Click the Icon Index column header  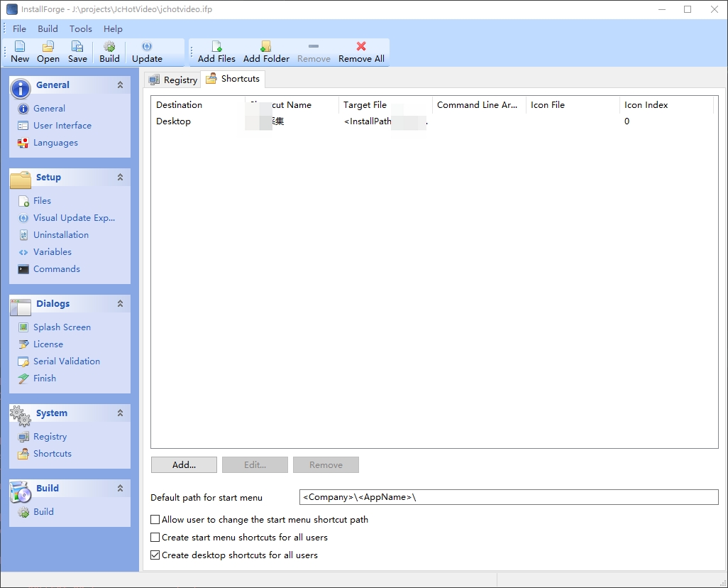666,105
